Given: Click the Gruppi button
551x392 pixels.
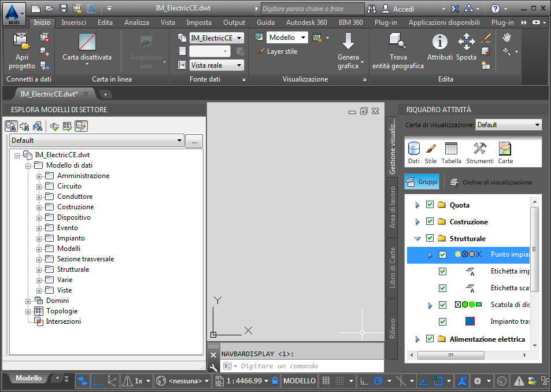Looking at the screenshot, I should pyautogui.click(x=421, y=182).
